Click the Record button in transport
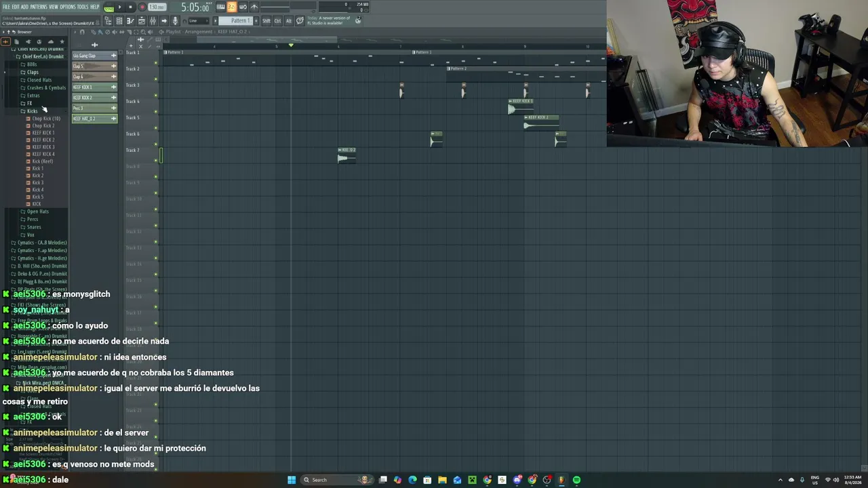 point(142,7)
